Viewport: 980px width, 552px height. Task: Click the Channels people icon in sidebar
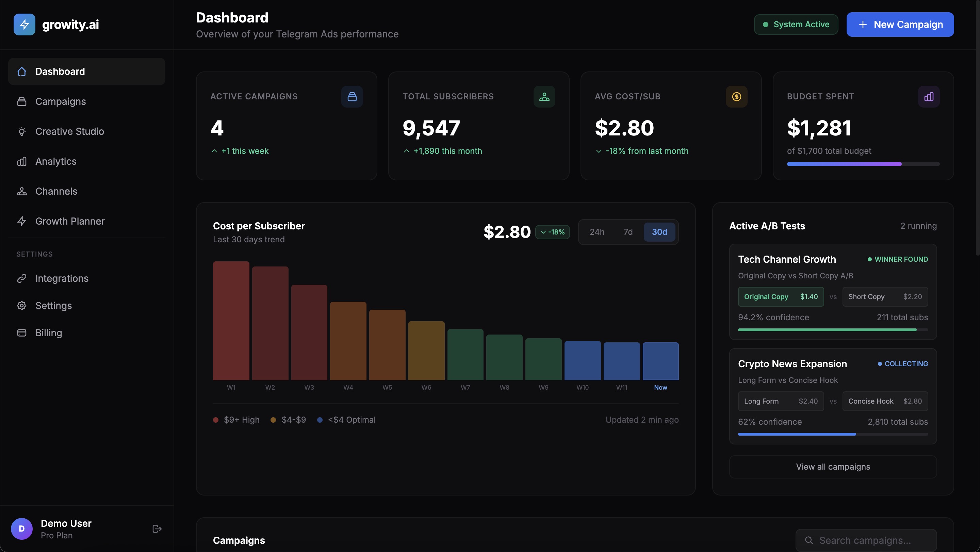(x=22, y=191)
